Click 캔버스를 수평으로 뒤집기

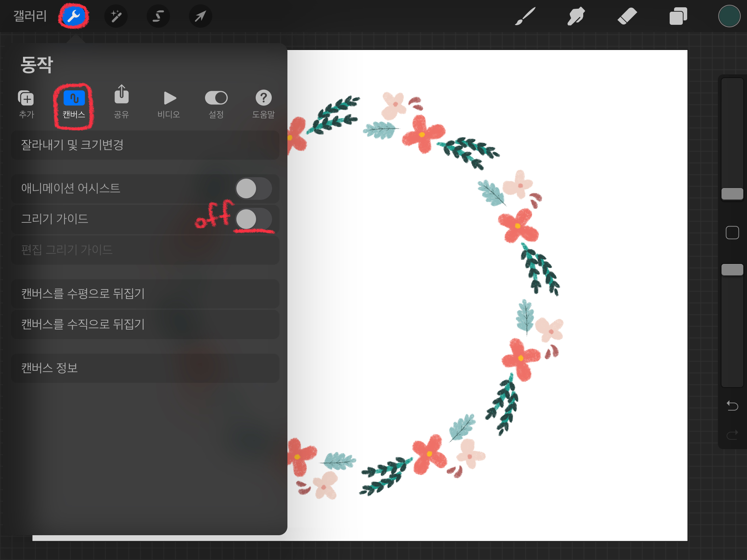[x=145, y=293]
